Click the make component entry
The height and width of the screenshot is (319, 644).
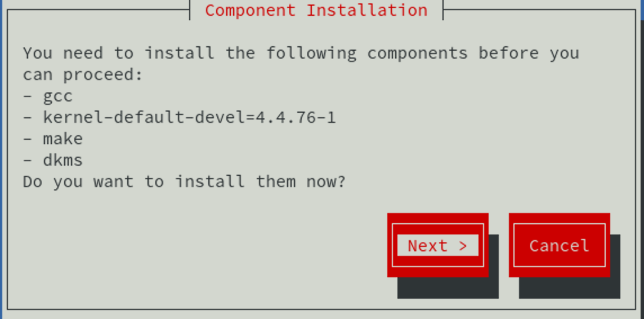pos(63,139)
